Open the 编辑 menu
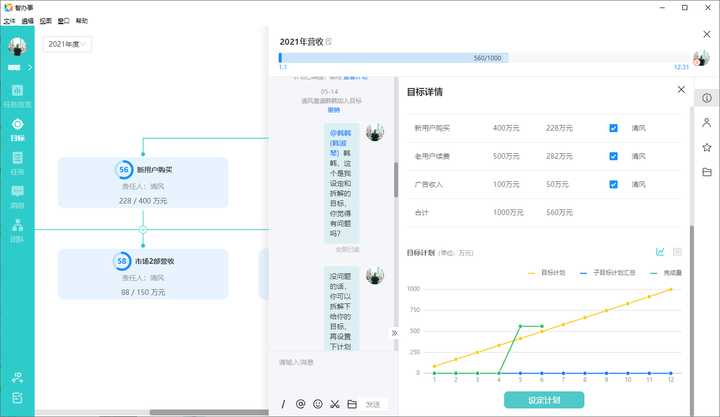Viewport: 720px width, 417px height. (28, 21)
